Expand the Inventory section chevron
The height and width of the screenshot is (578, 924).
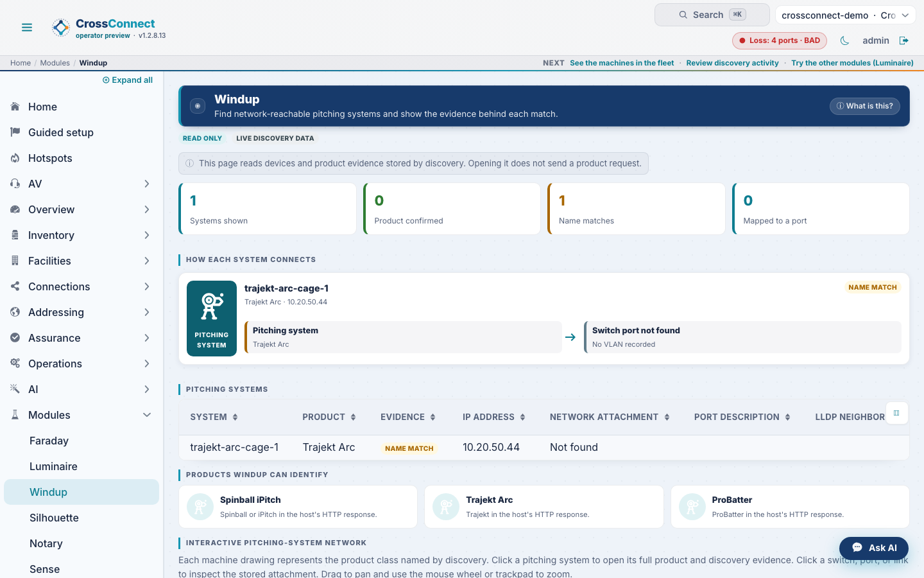coord(147,235)
